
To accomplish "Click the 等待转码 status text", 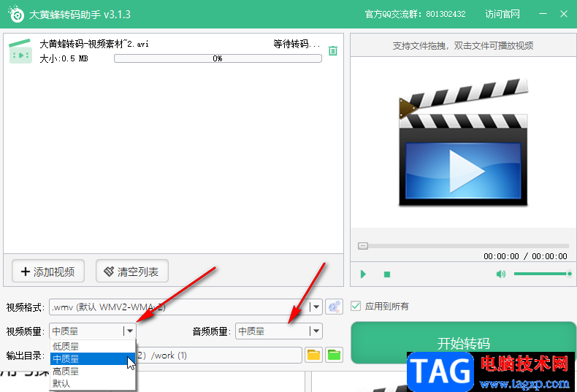I will [x=297, y=44].
